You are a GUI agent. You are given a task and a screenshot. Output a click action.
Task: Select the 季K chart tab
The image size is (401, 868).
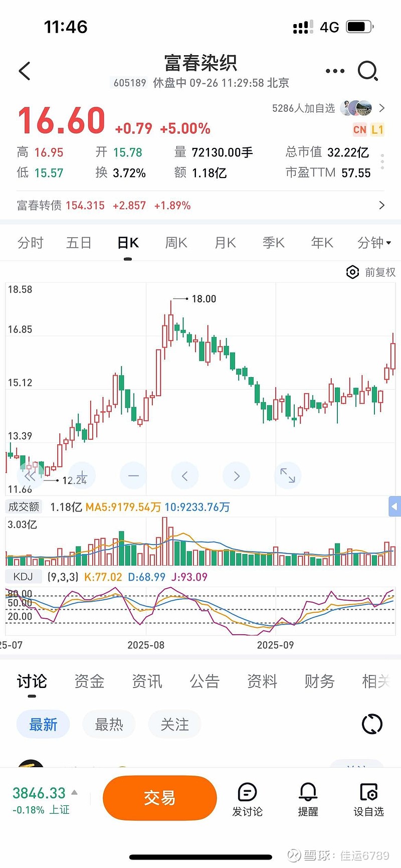click(274, 243)
